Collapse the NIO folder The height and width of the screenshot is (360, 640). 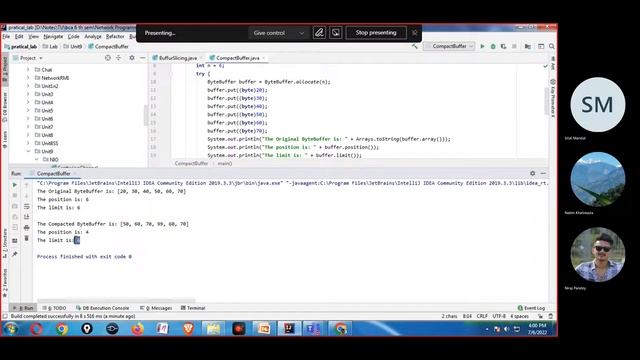pyautogui.click(x=36, y=160)
